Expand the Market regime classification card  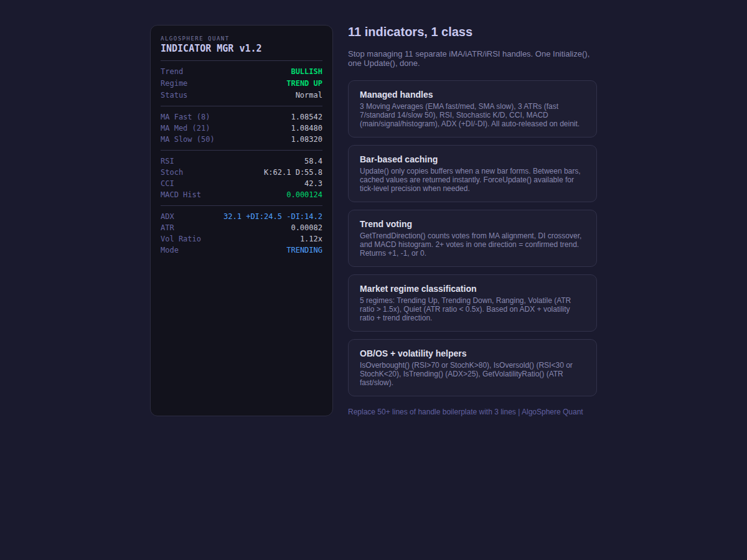(472, 303)
